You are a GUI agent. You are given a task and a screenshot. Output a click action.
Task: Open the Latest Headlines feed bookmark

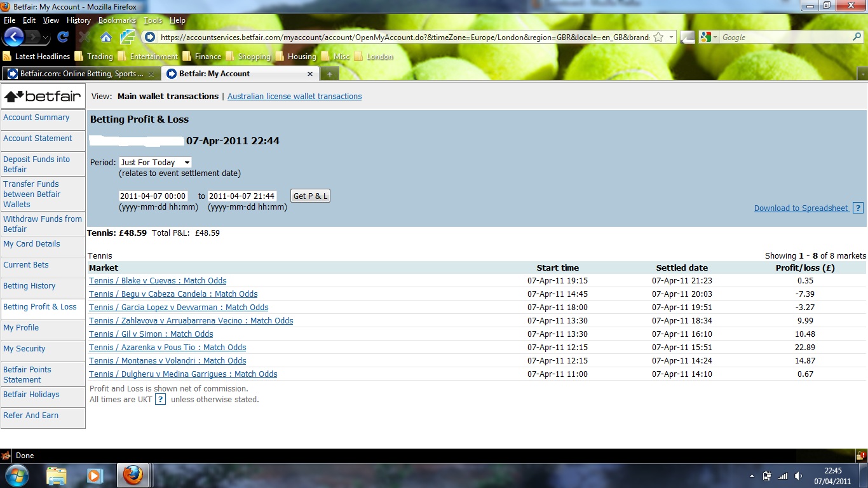pos(36,57)
